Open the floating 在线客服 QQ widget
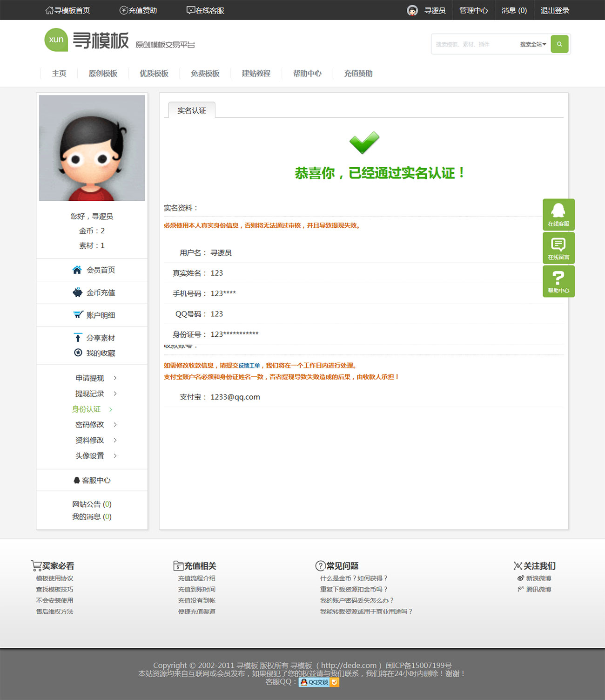Viewport: 605px width, 700px height. pyautogui.click(x=558, y=214)
